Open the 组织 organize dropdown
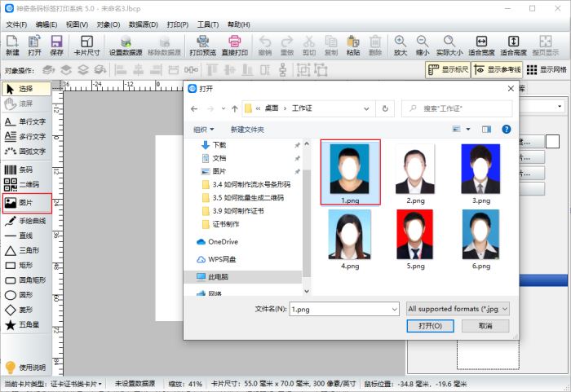The image size is (571, 392). [204, 130]
